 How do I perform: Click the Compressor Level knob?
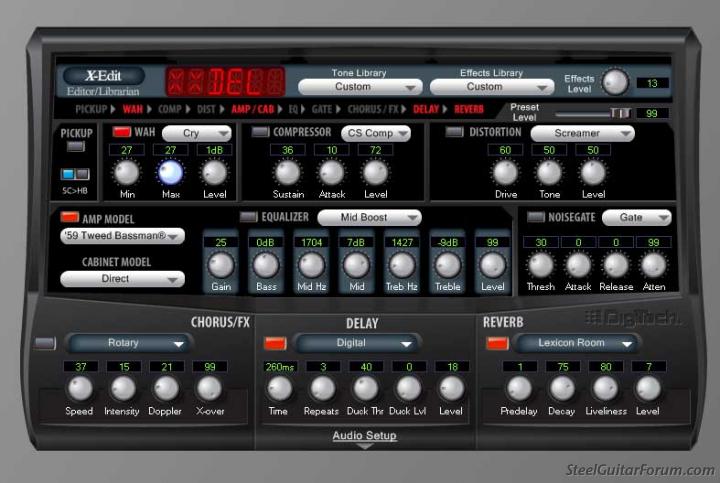tap(376, 173)
